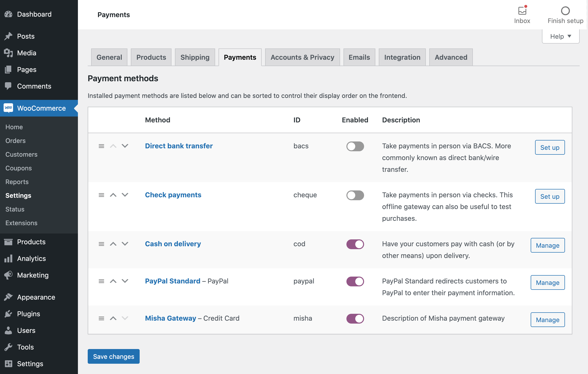Open Comments using the speech bubble icon
Viewport: 588px width, 374px height.
[x=8, y=86]
